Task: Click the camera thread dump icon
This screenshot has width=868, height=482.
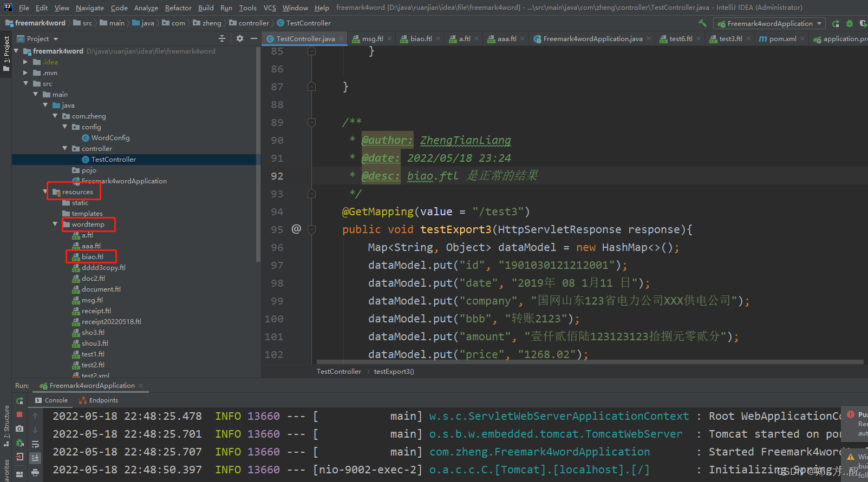Action: (x=19, y=428)
